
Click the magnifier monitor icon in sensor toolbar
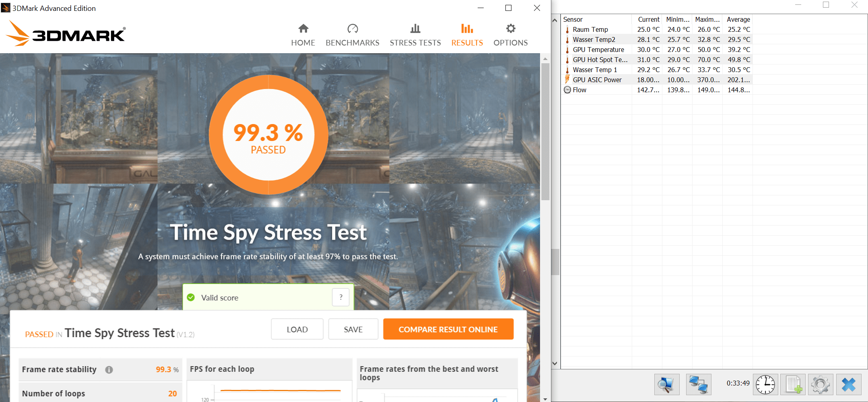tap(667, 384)
